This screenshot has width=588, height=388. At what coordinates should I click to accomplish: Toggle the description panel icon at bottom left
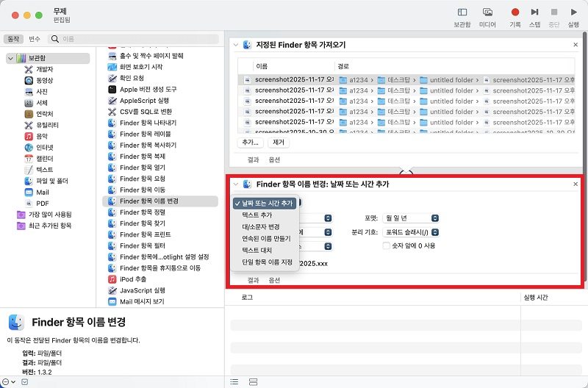[25, 382]
